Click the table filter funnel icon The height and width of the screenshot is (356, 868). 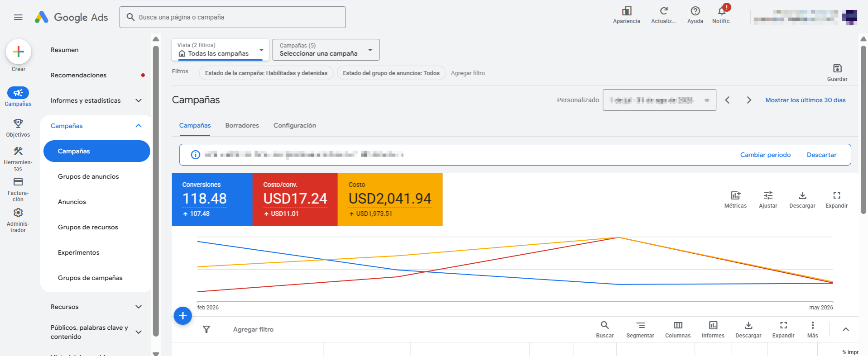coord(206,329)
